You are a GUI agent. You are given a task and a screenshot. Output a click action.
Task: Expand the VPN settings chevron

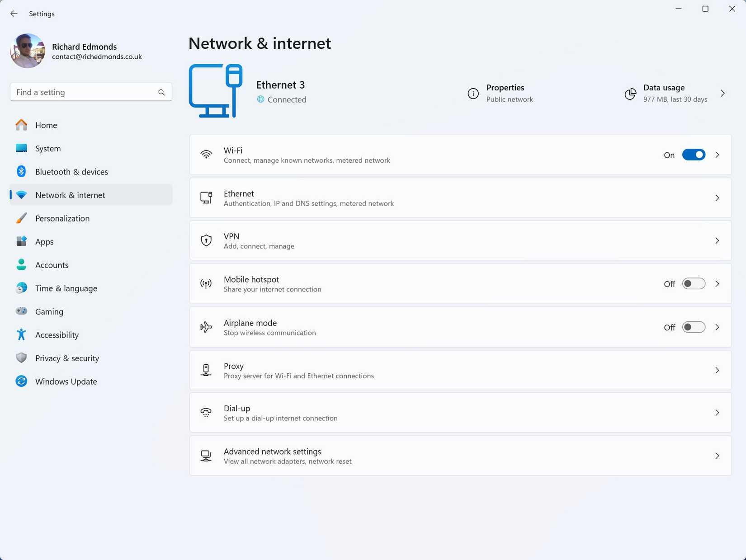coord(717,240)
